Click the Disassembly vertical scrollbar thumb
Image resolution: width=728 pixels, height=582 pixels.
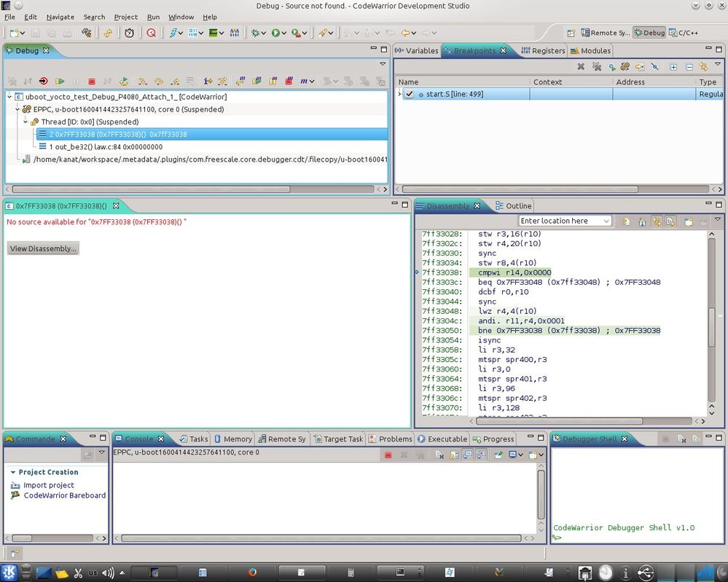tap(712, 327)
